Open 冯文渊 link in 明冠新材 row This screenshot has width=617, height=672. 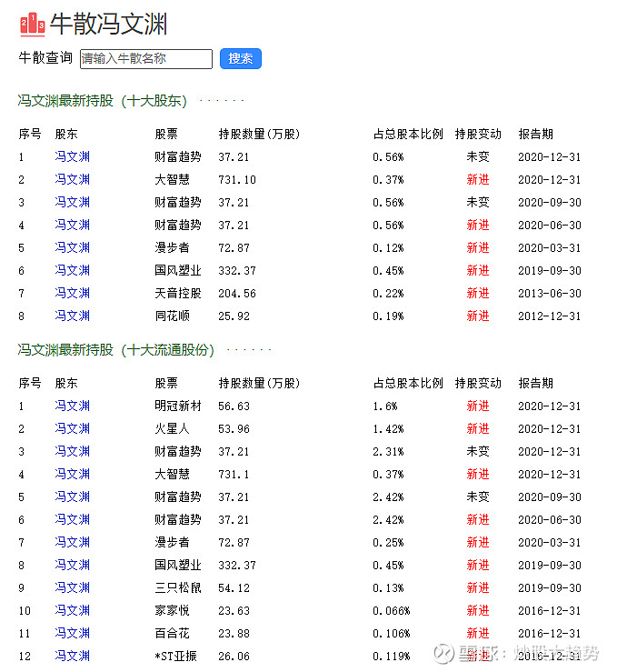(x=73, y=406)
